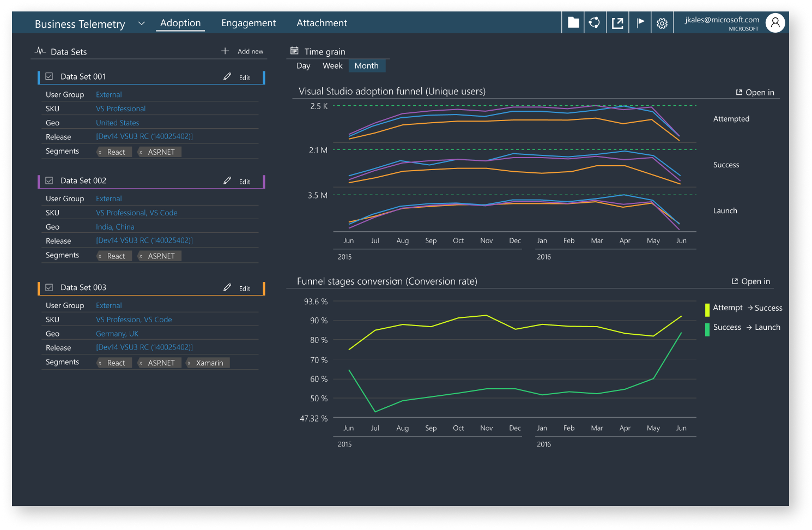Open settings gear icon

[662, 23]
